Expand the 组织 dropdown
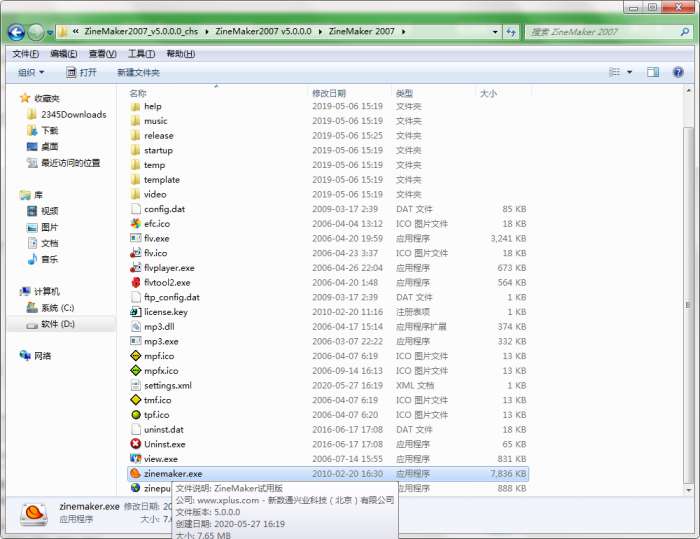 31,72
